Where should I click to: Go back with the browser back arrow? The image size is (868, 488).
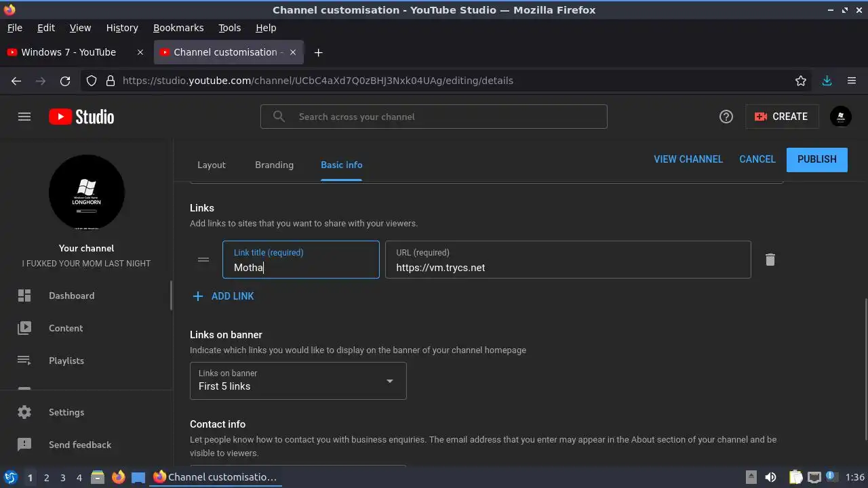pyautogui.click(x=16, y=81)
